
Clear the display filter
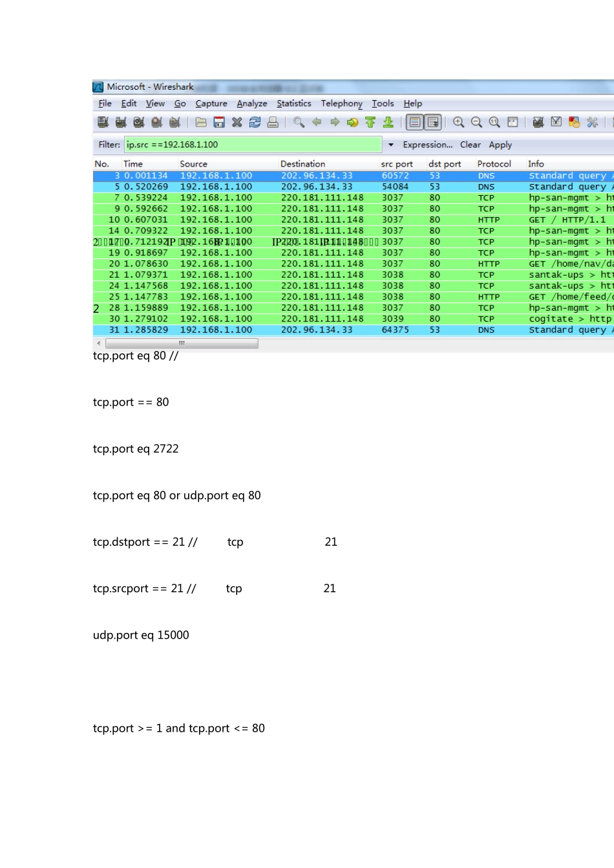pyautogui.click(x=471, y=145)
